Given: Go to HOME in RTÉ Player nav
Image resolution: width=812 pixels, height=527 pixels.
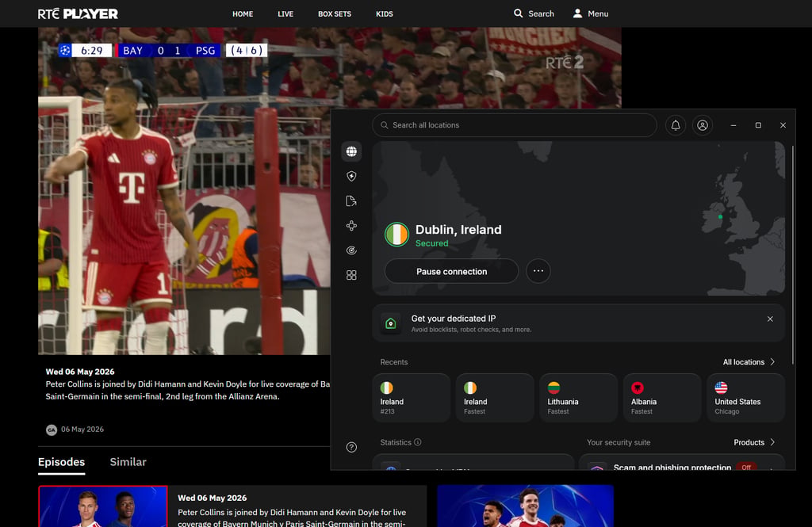Looking at the screenshot, I should click(x=243, y=14).
